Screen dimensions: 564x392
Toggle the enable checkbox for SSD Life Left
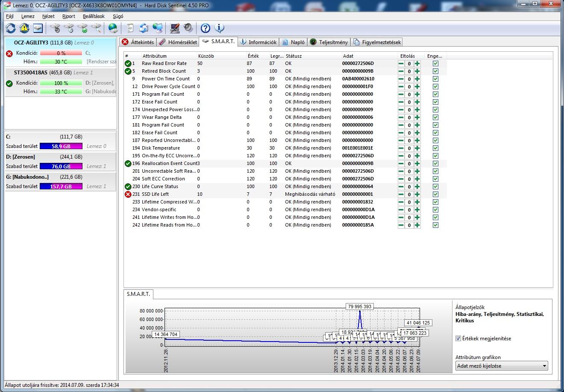(x=435, y=195)
